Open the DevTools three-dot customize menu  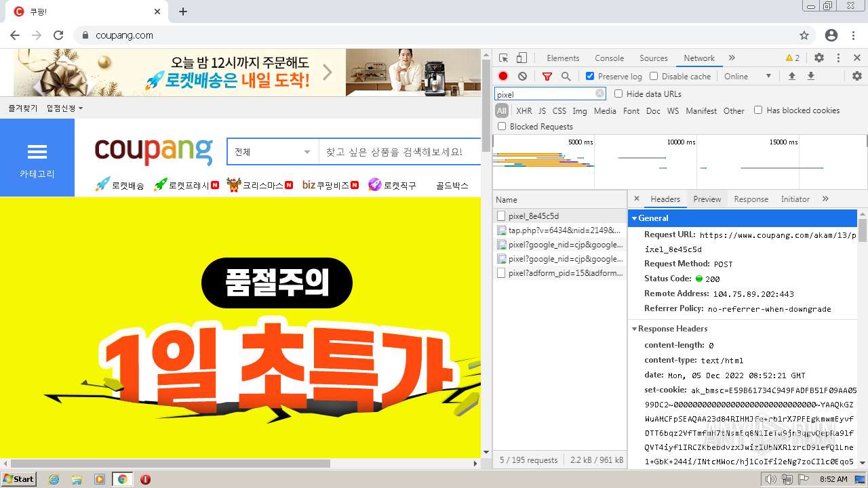click(x=838, y=58)
